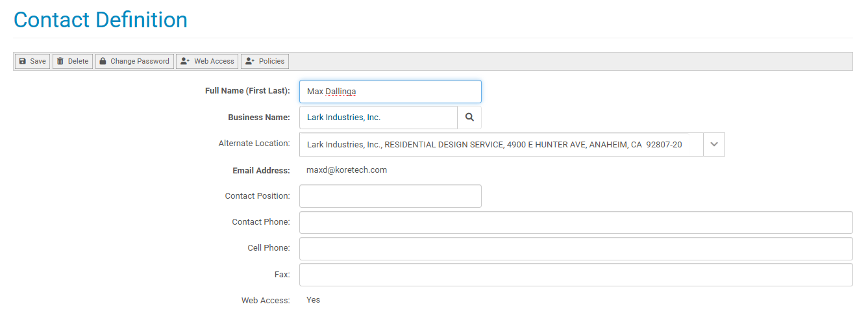
Task: Click the Web Access user-plus icon
Action: coord(185,61)
